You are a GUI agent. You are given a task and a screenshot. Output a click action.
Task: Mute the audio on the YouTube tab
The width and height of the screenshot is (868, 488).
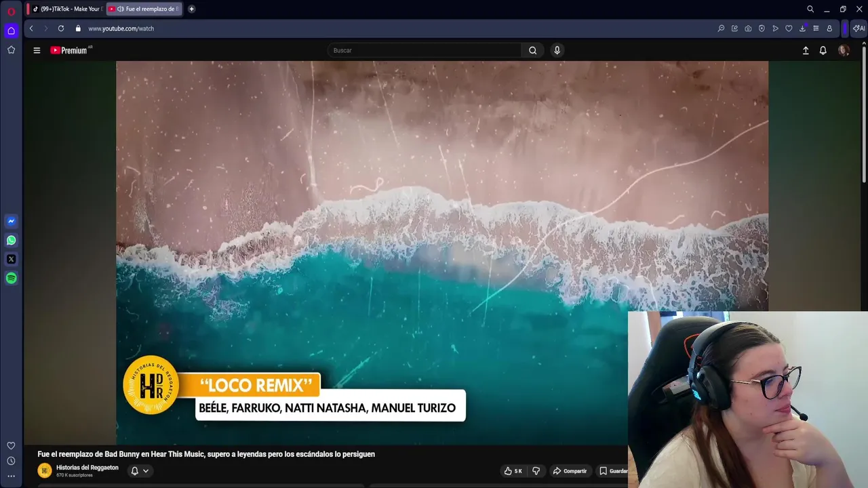[x=120, y=9]
